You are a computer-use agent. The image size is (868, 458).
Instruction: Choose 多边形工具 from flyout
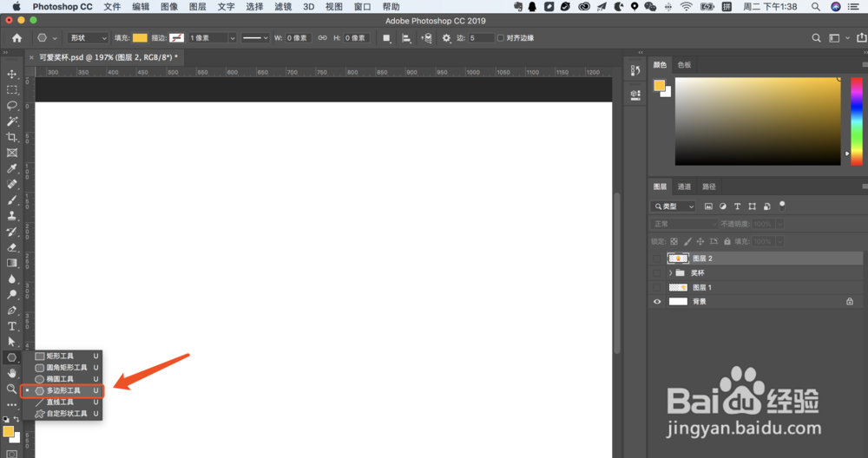(x=62, y=390)
